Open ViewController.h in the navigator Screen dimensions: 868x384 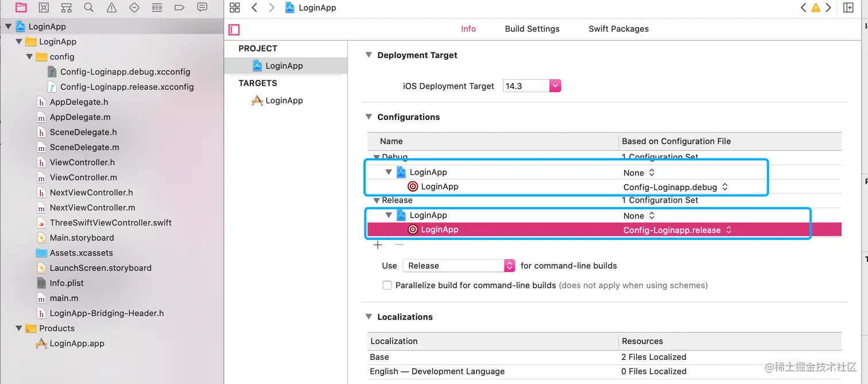(82, 162)
